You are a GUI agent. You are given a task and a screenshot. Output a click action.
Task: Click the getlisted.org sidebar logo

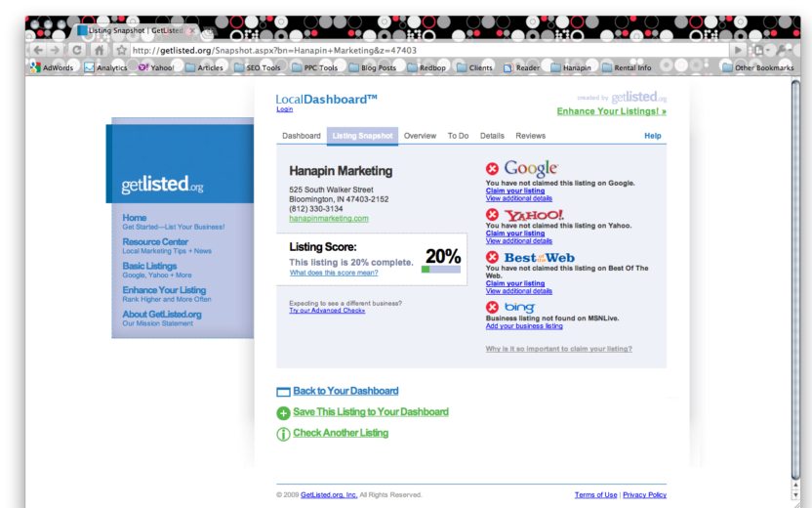click(162, 184)
